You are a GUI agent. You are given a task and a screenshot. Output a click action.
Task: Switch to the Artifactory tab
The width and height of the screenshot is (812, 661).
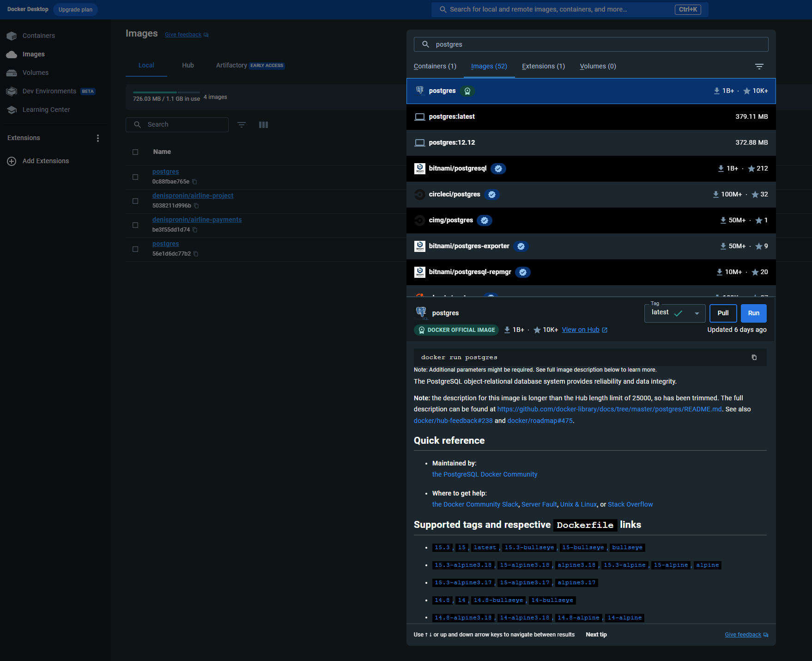250,66
